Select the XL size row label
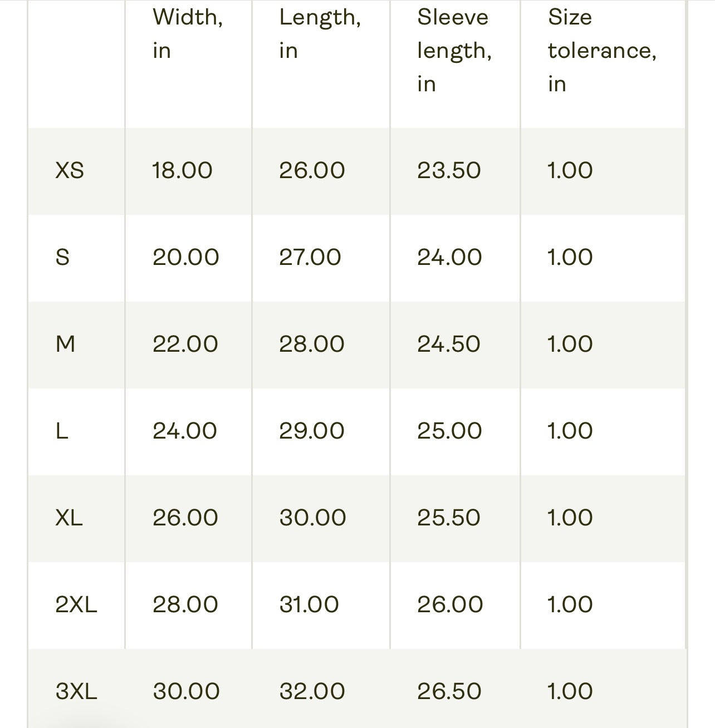 69,518
